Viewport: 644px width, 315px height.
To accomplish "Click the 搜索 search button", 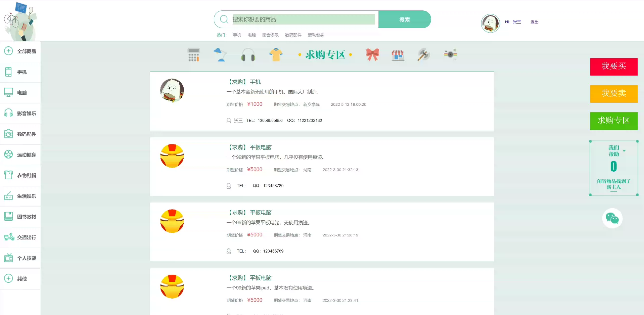I will (404, 19).
